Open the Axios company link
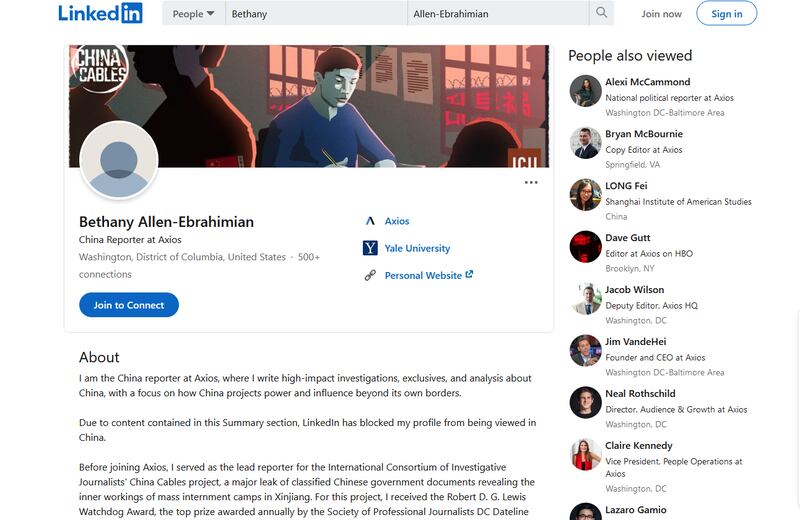Image resolution: width=800 pixels, height=520 pixels. [x=397, y=221]
